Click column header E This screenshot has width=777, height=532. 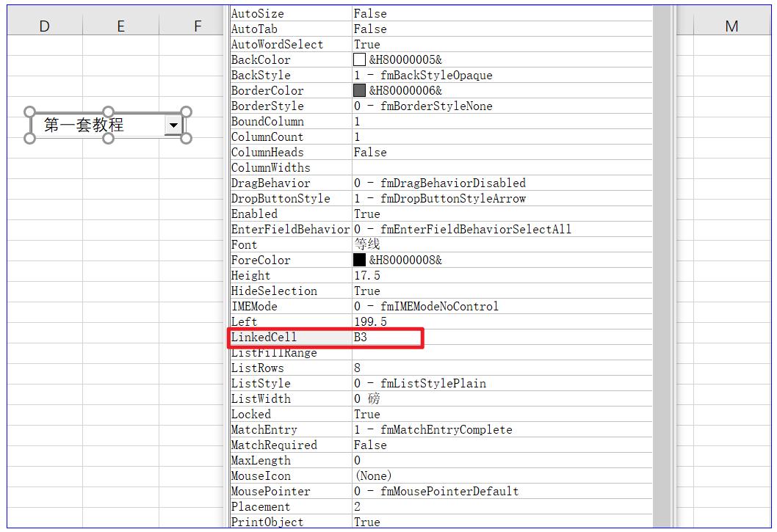tap(120, 26)
